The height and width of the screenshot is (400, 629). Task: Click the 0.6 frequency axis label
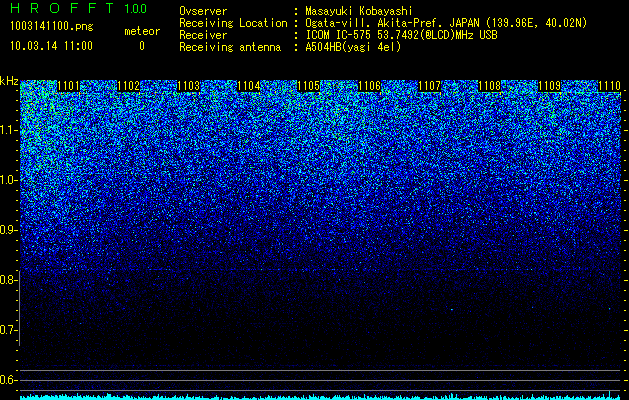(9, 380)
